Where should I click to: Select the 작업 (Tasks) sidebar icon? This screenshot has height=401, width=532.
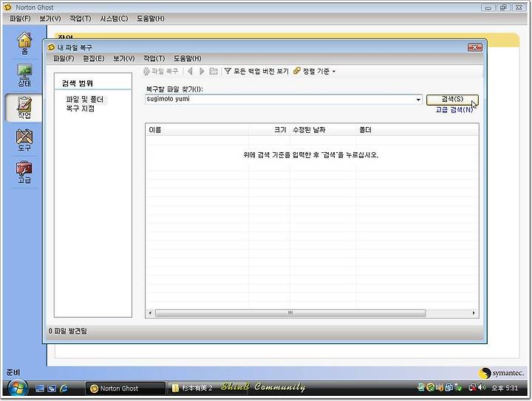pyautogui.click(x=24, y=108)
